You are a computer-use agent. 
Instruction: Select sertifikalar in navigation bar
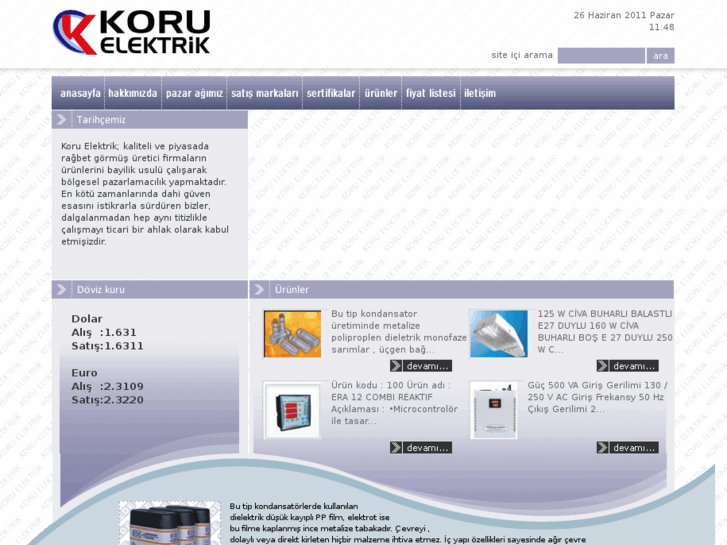pos(331,93)
